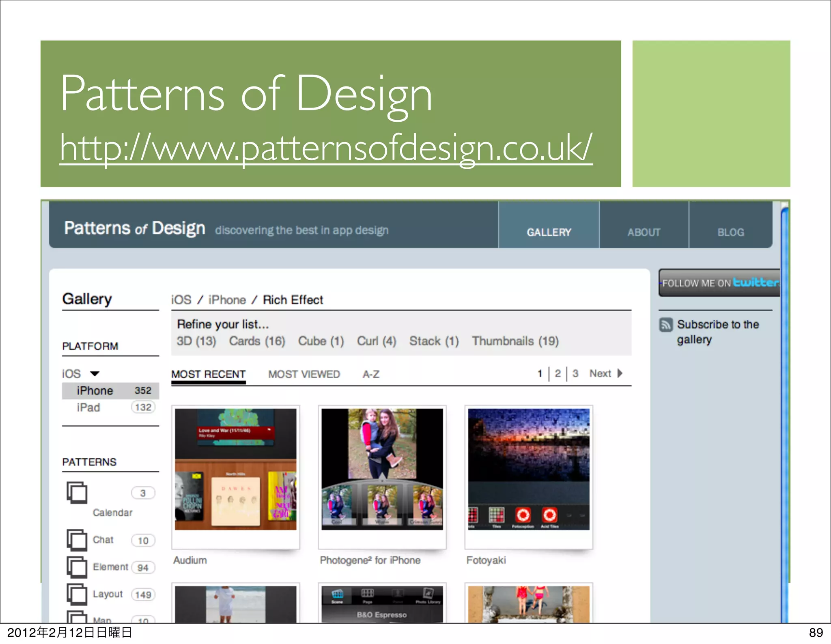This screenshot has width=831, height=644.
Task: Click iOS in the breadcrumb
Action: 181,300
